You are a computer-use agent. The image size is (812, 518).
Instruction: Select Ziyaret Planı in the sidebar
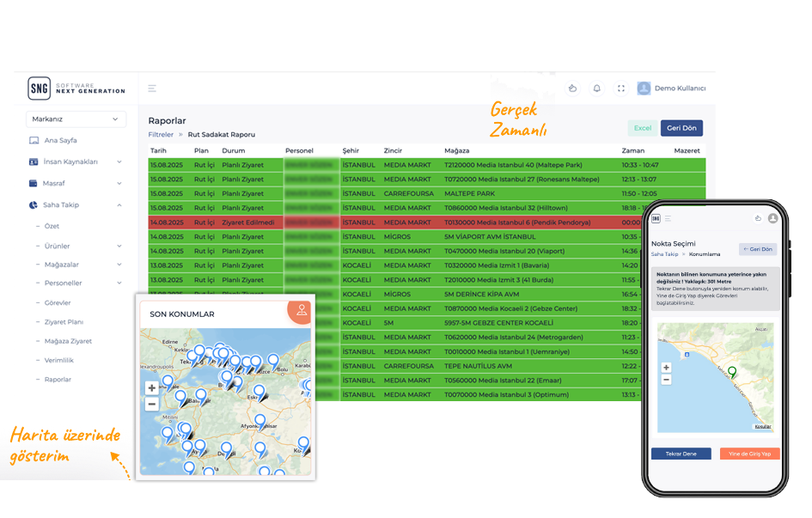point(64,322)
